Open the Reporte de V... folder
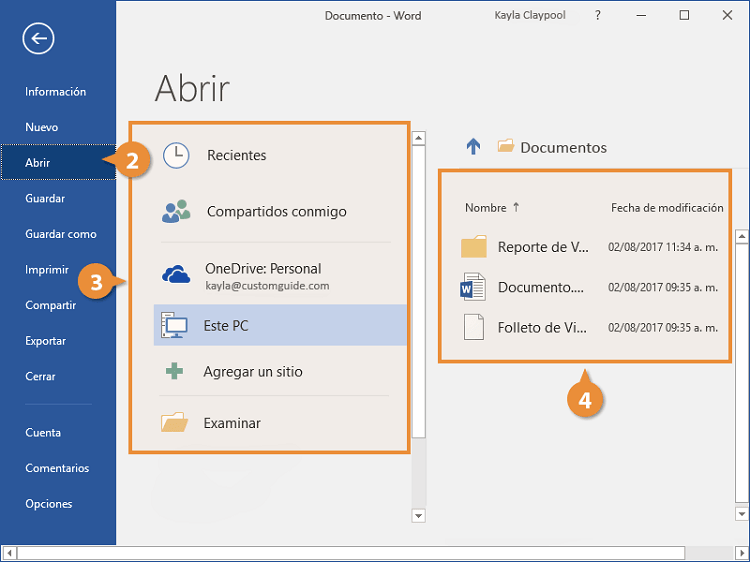This screenshot has width=750, height=562. coord(543,247)
